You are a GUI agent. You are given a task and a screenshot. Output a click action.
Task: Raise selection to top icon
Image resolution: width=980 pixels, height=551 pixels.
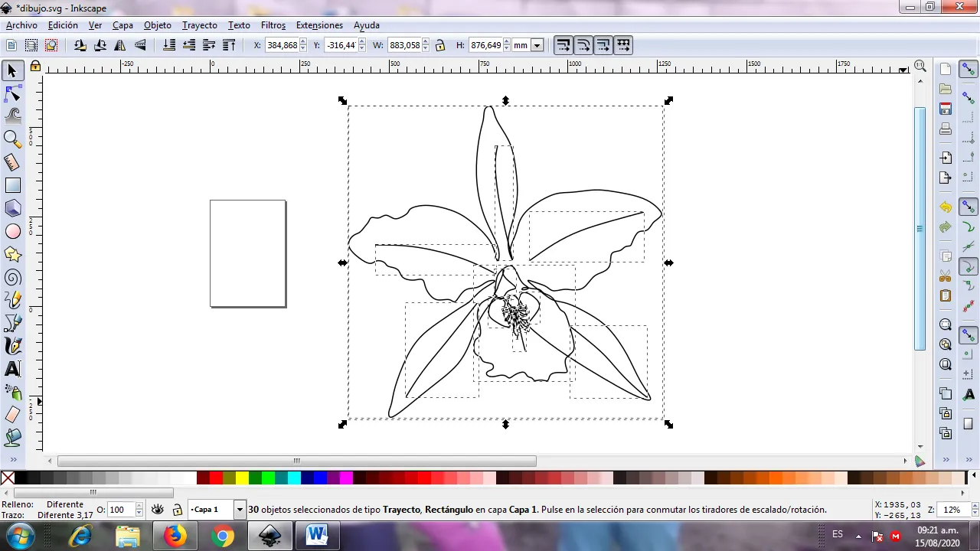[229, 45]
